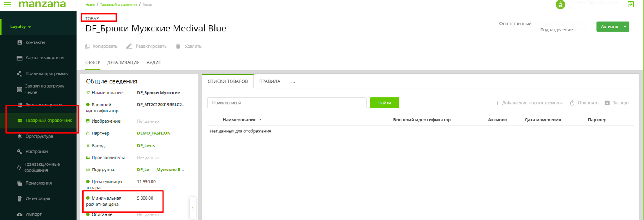Collapse the general info panel chevron

192,208
